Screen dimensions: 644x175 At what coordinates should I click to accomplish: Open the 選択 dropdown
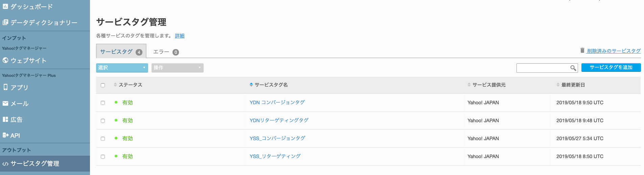tap(122, 68)
